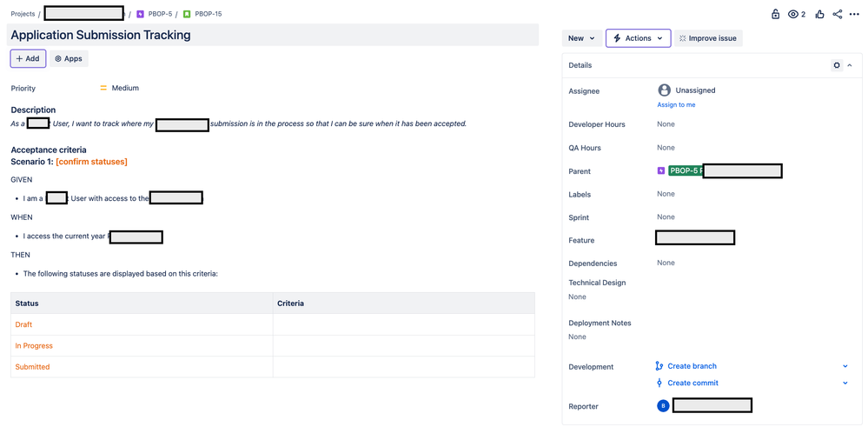Click the branch icon beside Create branch
The image size is (868, 427).
click(x=659, y=366)
